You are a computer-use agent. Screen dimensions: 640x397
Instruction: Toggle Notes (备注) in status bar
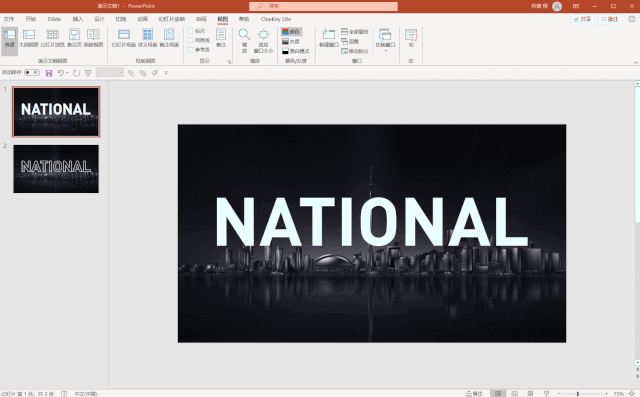click(x=474, y=394)
